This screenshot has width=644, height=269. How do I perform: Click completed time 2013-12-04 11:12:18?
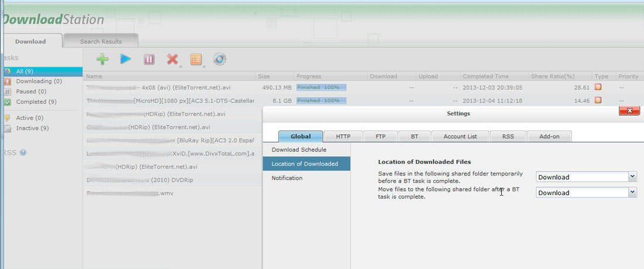[492, 101]
